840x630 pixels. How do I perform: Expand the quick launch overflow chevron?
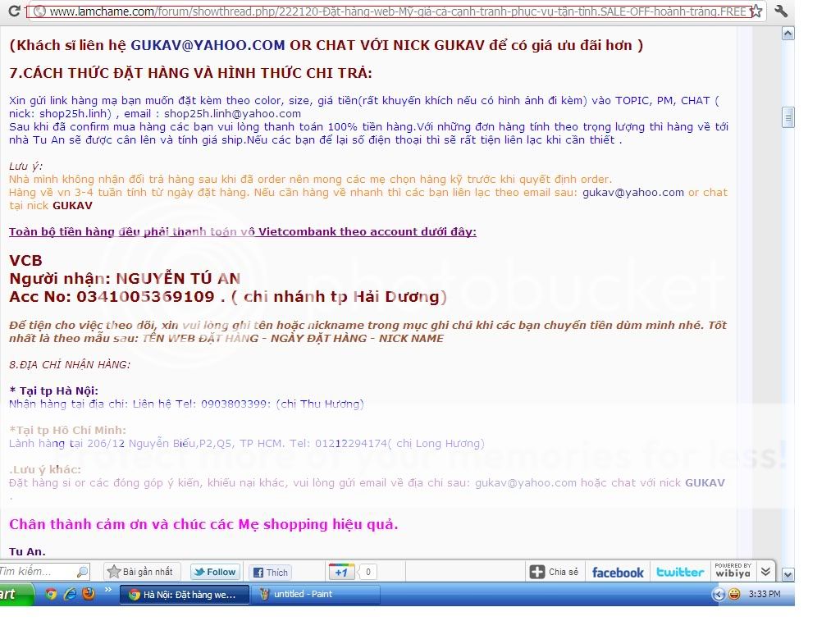click(108, 590)
